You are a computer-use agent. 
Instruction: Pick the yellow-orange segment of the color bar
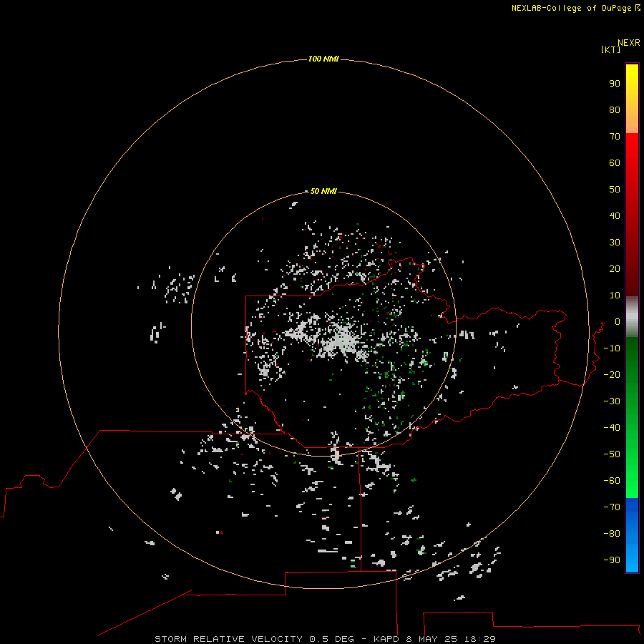632,99
